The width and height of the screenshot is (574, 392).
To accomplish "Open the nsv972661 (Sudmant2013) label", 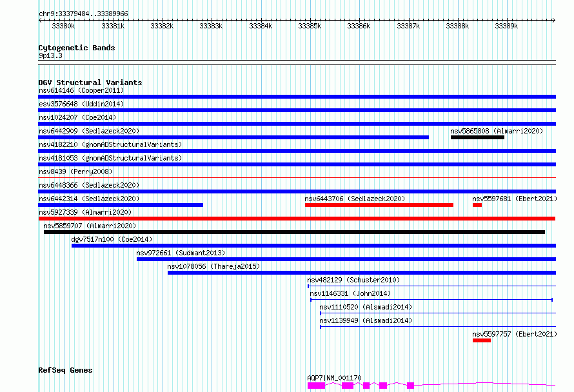I will tap(181, 253).
